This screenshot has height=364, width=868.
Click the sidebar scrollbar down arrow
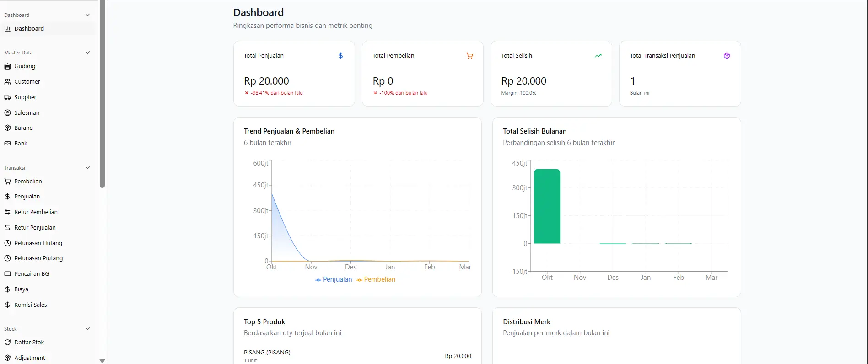pos(102,360)
